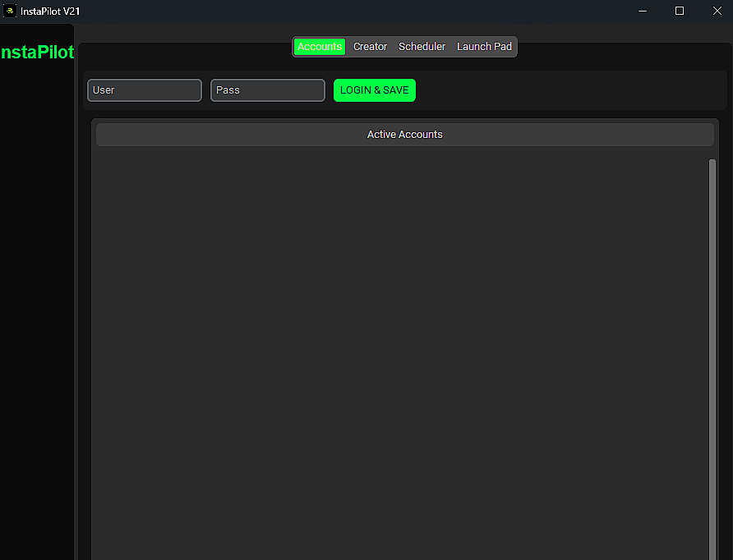The height and width of the screenshot is (560, 733).
Task: Click the InstaPilot title bar app icon
Action: click(10, 11)
